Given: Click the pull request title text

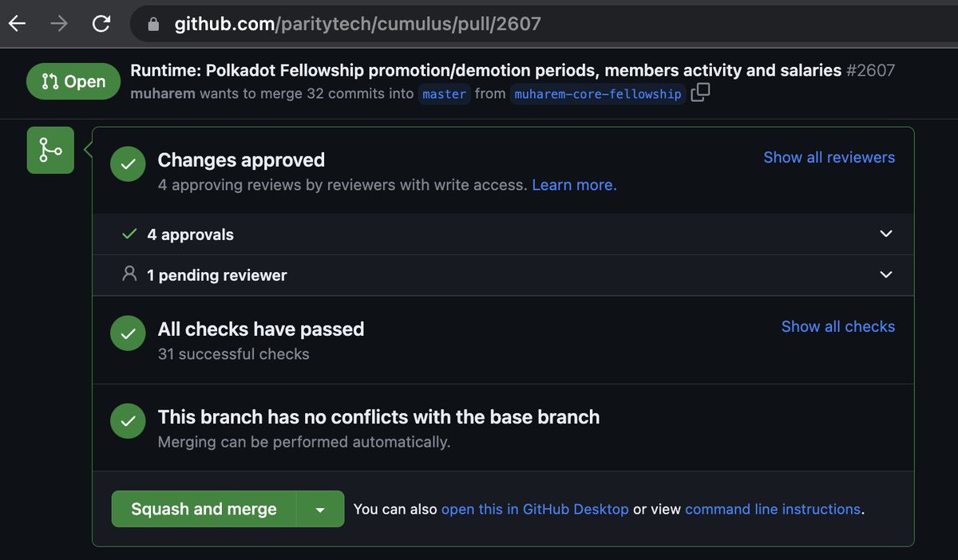Looking at the screenshot, I should 486,70.
